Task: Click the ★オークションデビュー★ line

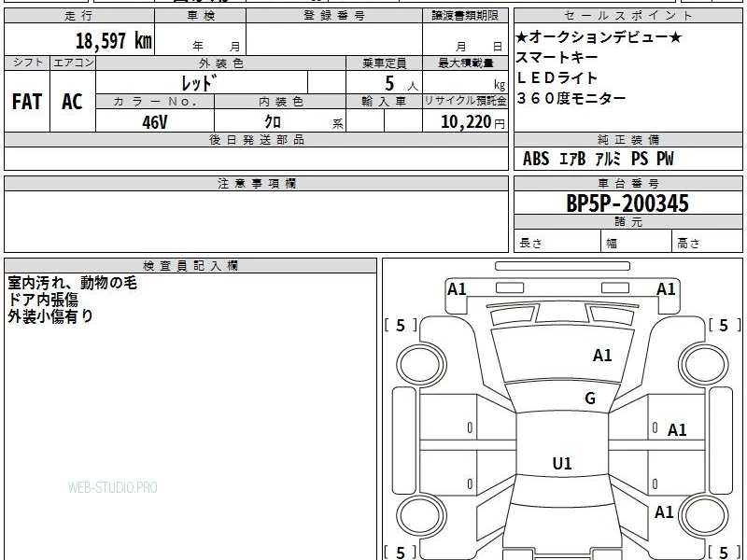Action: click(x=599, y=36)
